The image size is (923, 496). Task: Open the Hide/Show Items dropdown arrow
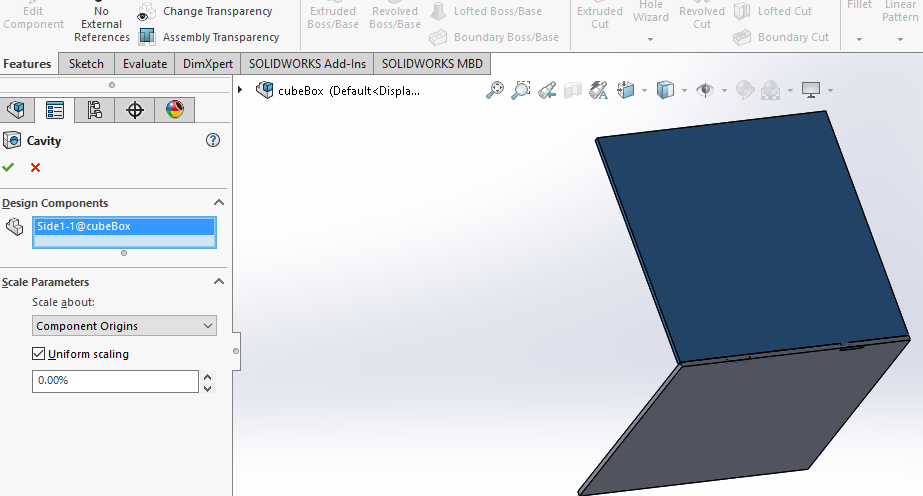point(724,91)
